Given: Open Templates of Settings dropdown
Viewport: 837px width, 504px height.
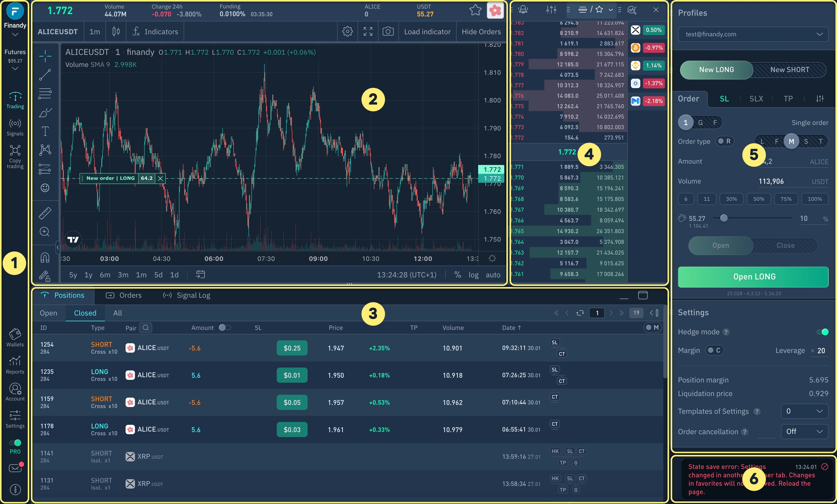Looking at the screenshot, I should coord(805,411).
